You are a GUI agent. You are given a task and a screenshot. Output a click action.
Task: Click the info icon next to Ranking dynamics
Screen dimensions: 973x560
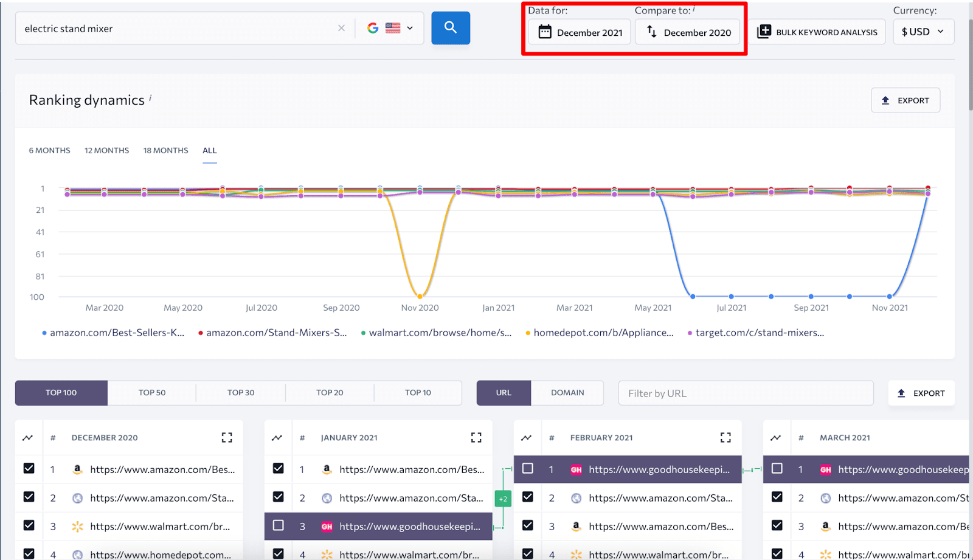coord(150,97)
